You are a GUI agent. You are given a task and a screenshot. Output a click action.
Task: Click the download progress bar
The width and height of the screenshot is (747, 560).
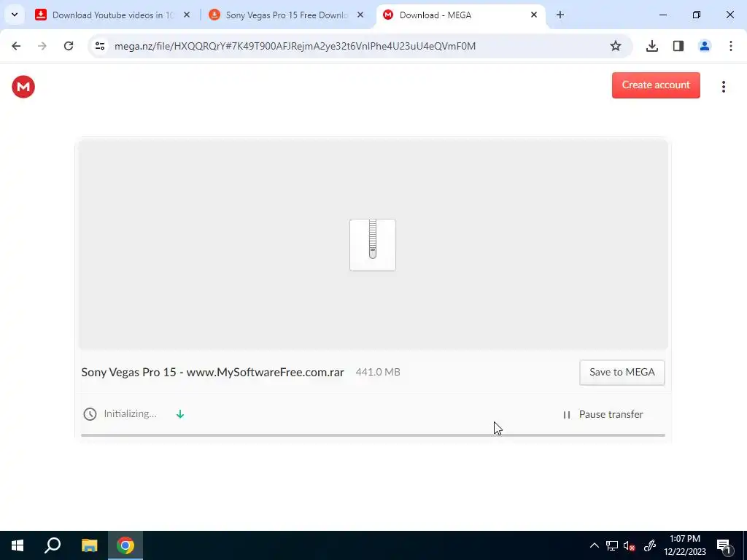pos(373,435)
